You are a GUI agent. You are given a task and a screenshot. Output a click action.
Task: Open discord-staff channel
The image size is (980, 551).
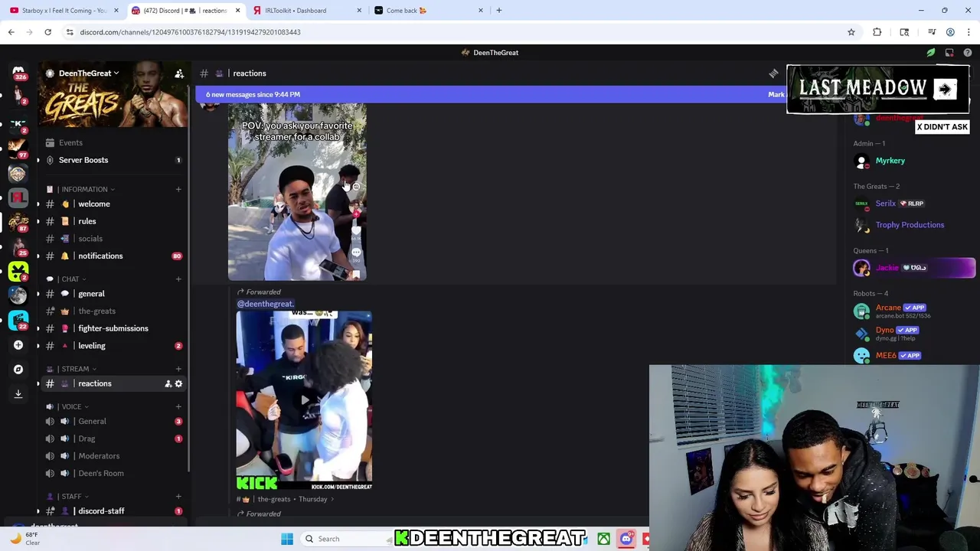coord(114,511)
